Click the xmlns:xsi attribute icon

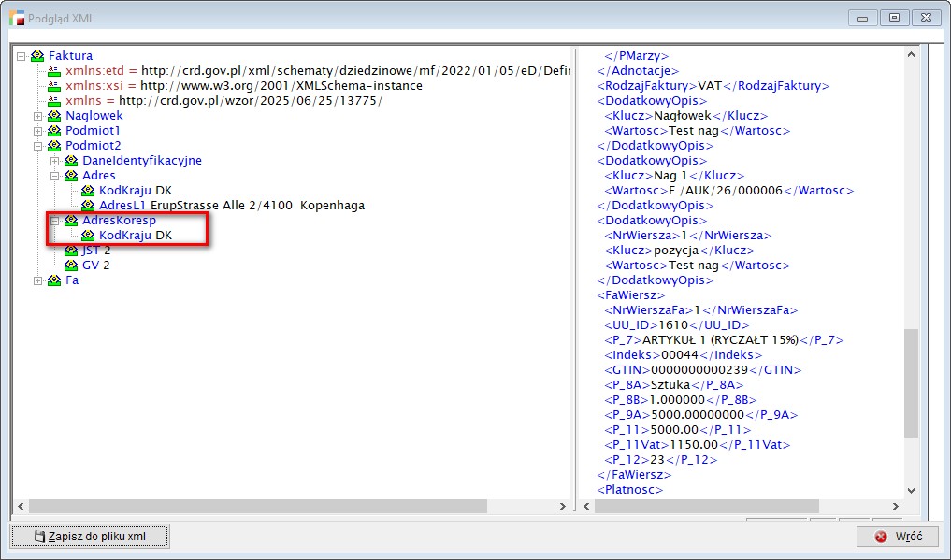tap(54, 86)
